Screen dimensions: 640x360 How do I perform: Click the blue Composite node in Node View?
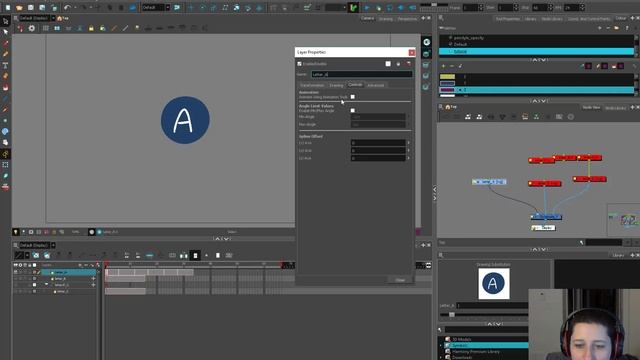click(x=546, y=217)
